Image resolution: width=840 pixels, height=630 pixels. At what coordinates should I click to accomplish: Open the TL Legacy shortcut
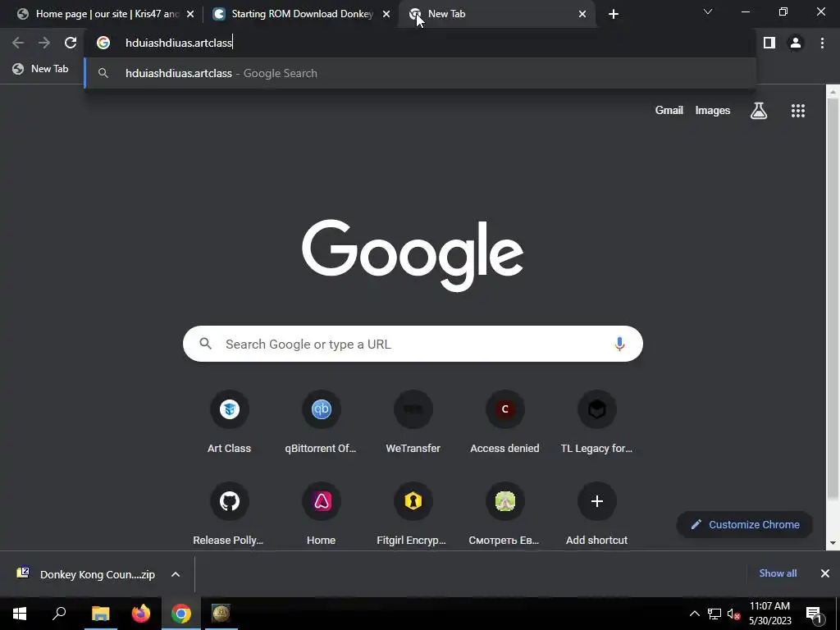click(x=597, y=422)
